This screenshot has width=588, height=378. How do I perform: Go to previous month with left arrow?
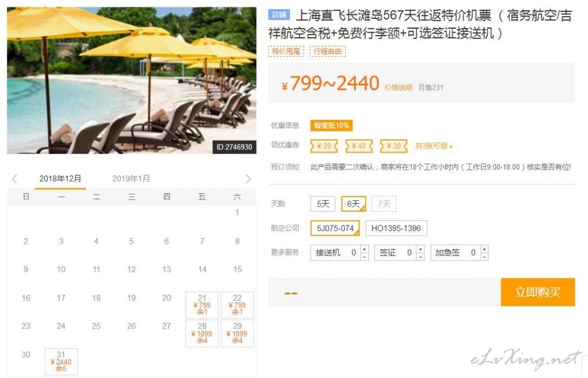click(x=14, y=179)
